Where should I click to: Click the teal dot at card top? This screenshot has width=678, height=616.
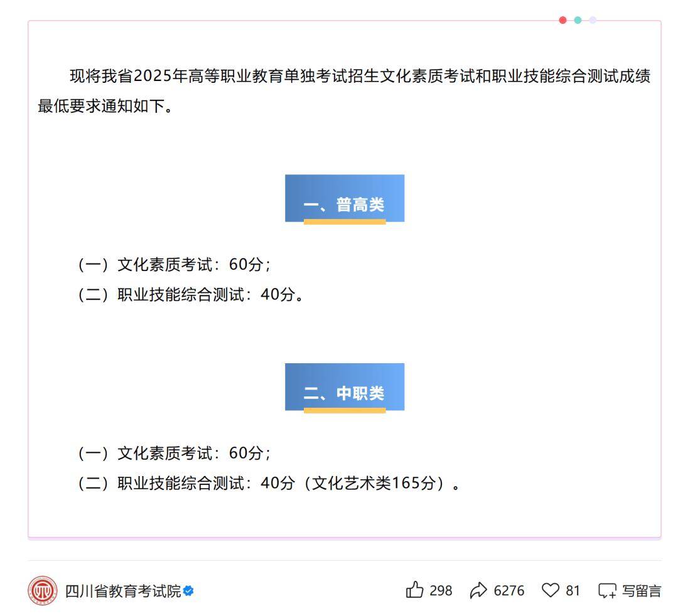pos(578,20)
